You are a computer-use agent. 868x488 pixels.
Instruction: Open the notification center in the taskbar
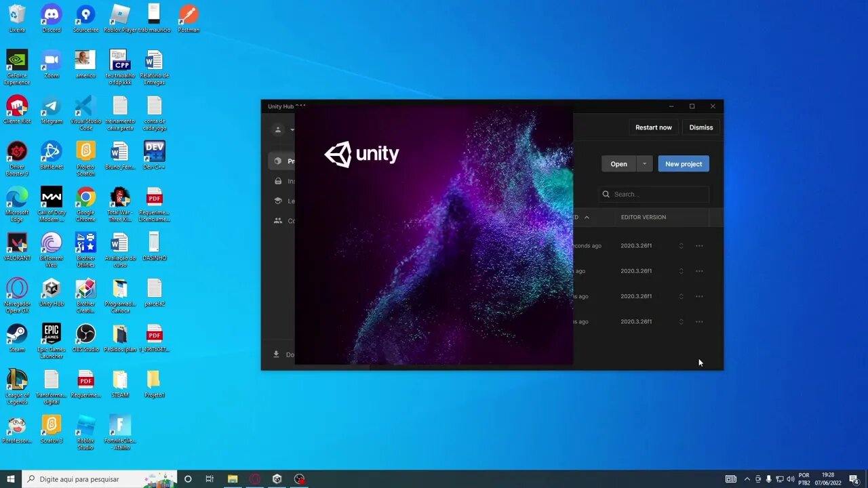point(854,479)
